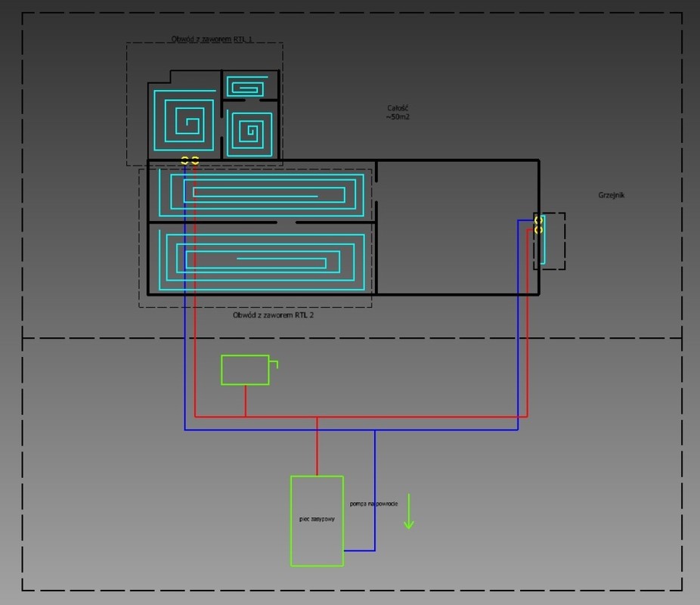Select the 'Grzejnik' label
The height and width of the screenshot is (605, 700).
pos(611,195)
